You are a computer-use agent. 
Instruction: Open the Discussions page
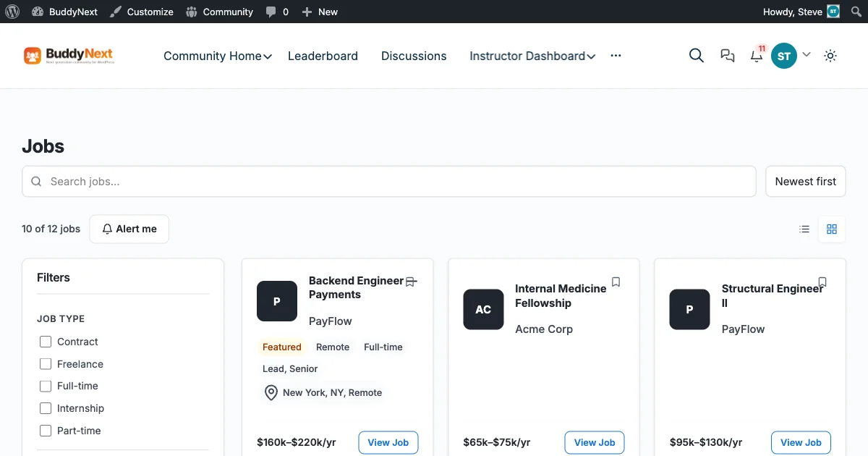(x=414, y=56)
